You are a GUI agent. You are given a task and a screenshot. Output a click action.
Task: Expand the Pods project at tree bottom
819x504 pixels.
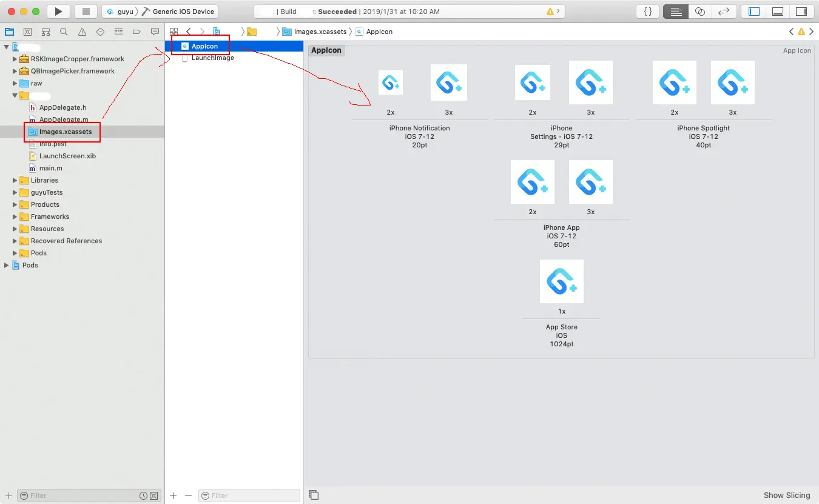7,265
